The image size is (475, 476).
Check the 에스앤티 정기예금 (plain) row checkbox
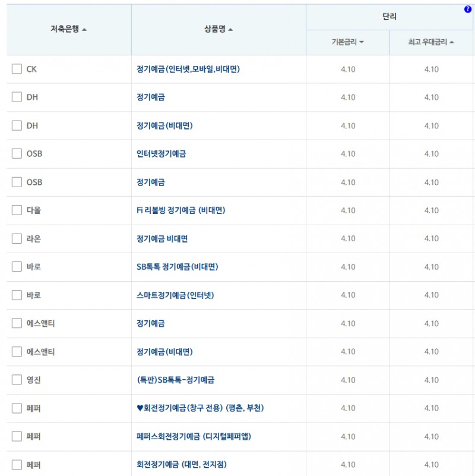pos(17,323)
